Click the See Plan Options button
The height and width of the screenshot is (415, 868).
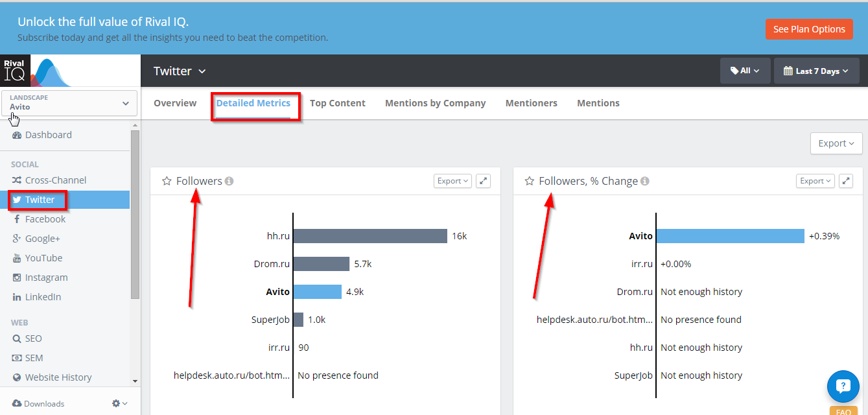[x=809, y=29]
